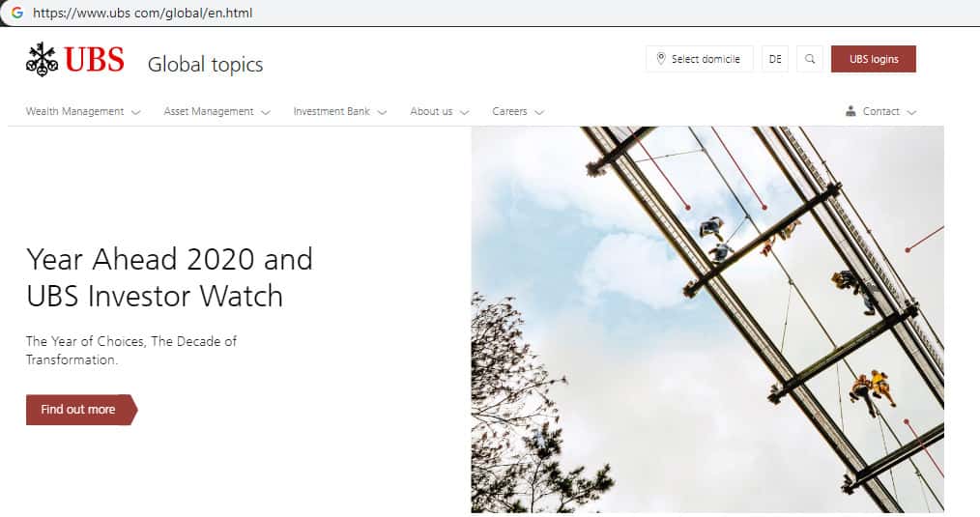Image resolution: width=980 pixels, height=517 pixels.
Task: Click the Global topics heading
Action: (205, 65)
